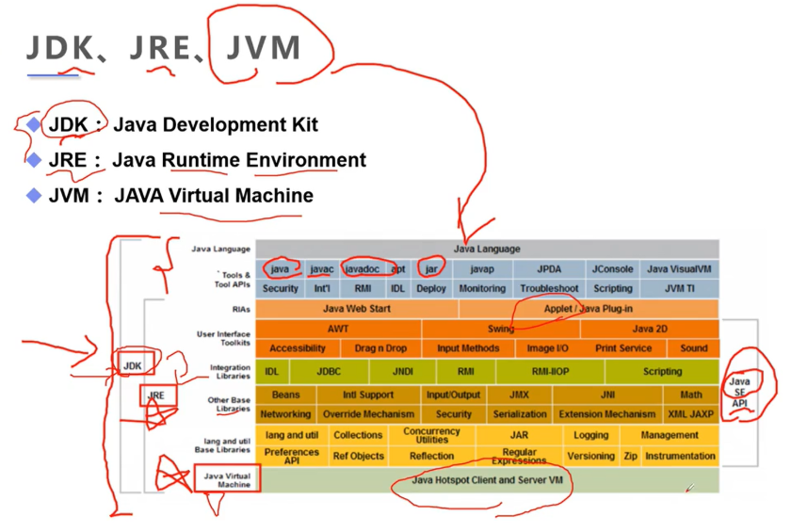Select 'Java Hotspot Client and Server VM' bar
This screenshot has width=807, height=532.
487,480
